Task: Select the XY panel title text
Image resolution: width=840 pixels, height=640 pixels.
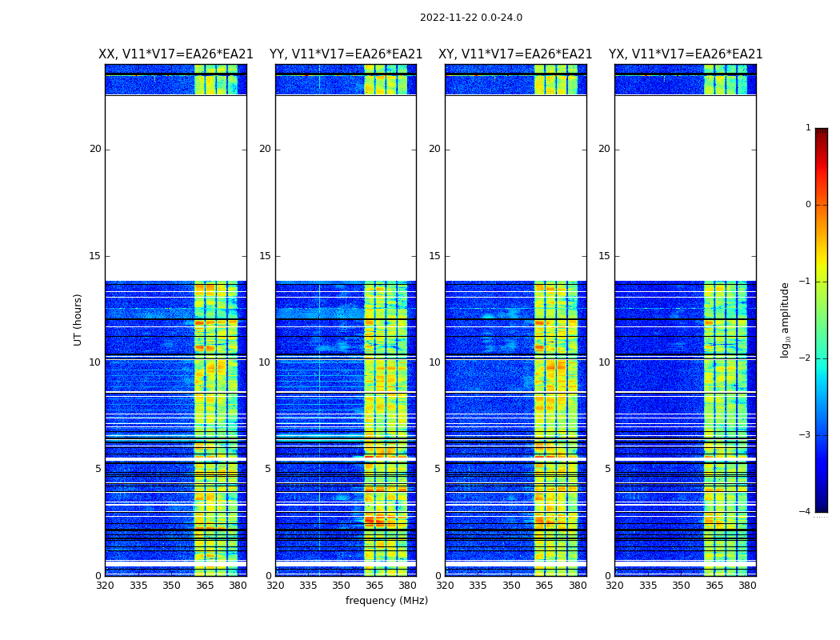Action: [515, 54]
